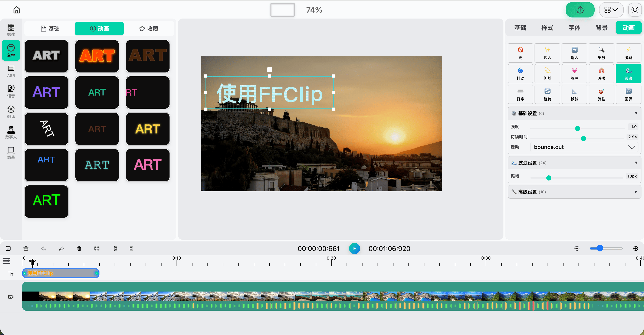Select the 无 (none) animation option

click(520, 53)
